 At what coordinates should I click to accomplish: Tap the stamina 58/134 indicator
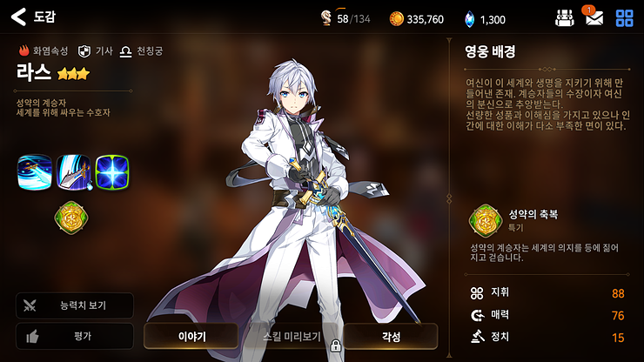click(345, 18)
